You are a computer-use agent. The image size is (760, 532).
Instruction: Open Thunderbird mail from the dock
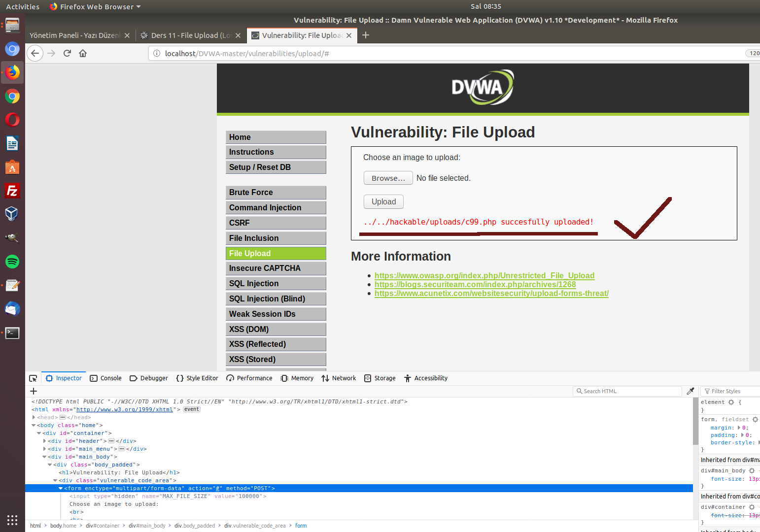click(x=12, y=309)
